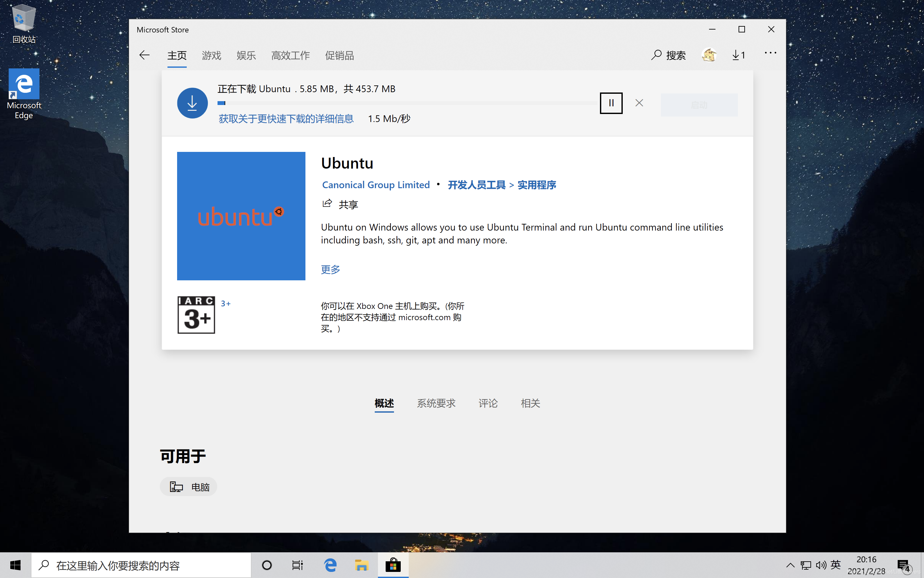Open the Windows Start menu
The height and width of the screenshot is (578, 924).
(15, 565)
